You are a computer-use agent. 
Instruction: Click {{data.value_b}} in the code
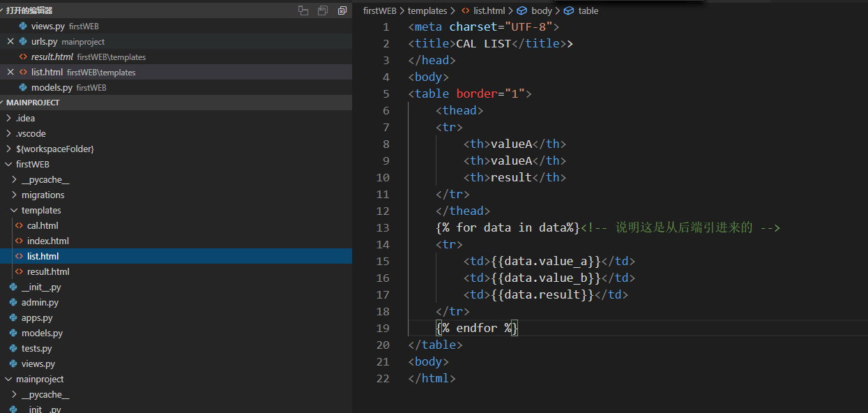tap(545, 278)
